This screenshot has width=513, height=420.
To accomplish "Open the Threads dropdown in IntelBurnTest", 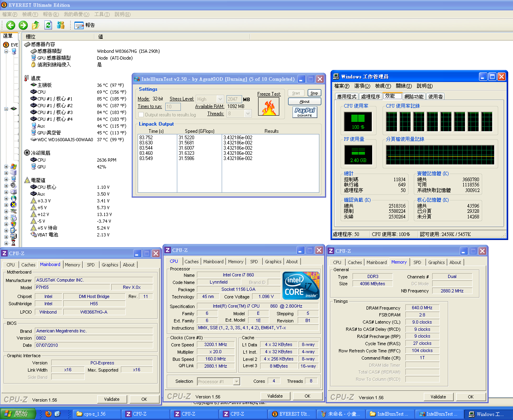I will pos(248,114).
